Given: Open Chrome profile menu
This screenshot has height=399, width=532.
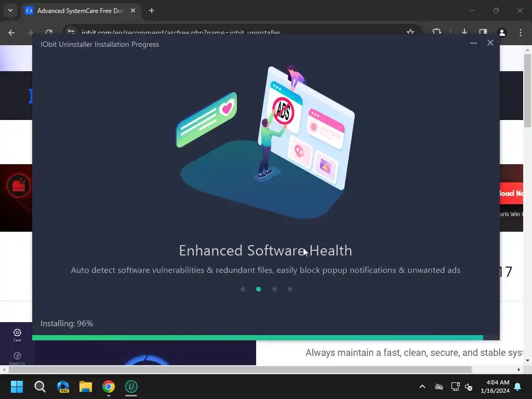Looking at the screenshot, I should pyautogui.click(x=502, y=33).
